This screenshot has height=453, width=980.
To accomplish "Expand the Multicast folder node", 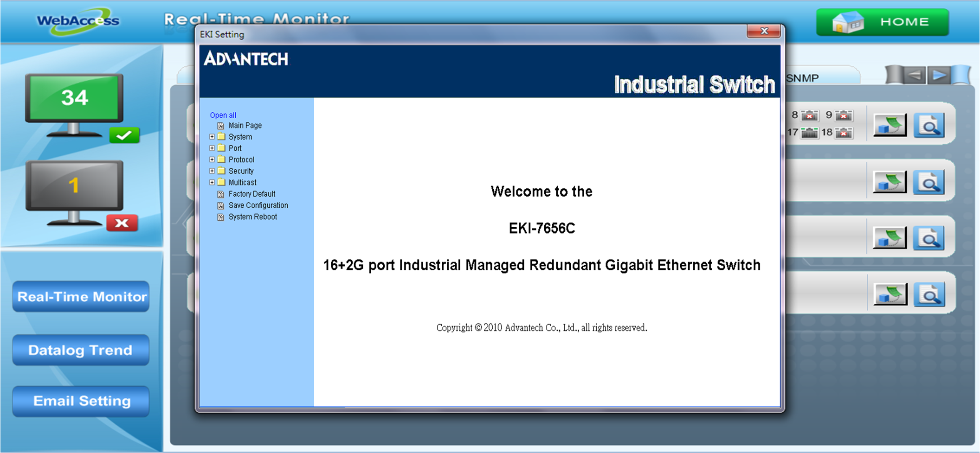I will [212, 183].
